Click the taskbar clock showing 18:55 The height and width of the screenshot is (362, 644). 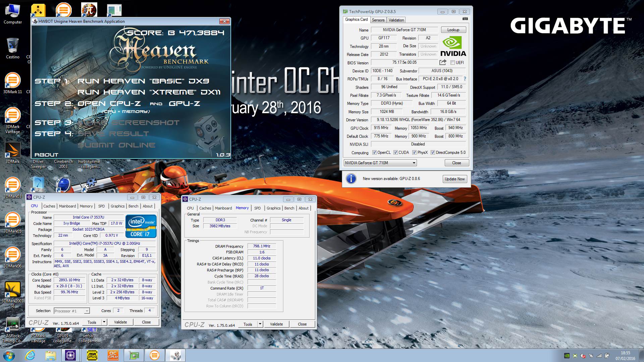point(625,356)
